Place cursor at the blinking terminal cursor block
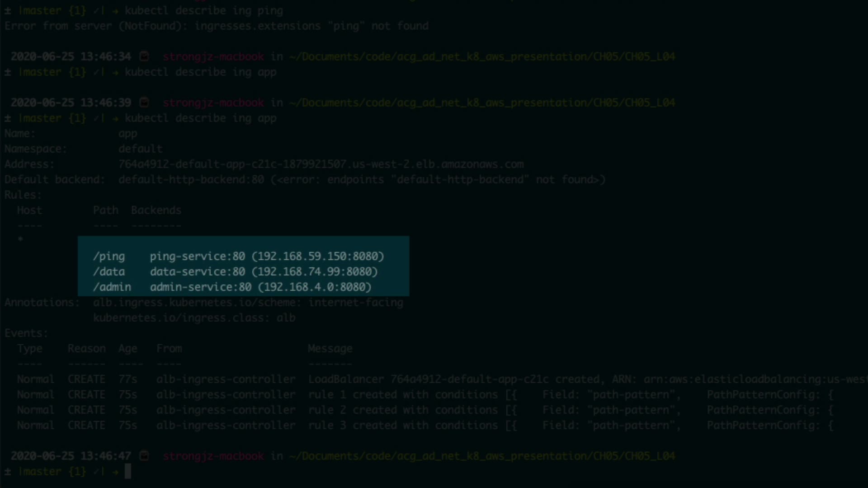Screen dimensions: 868x488 [128, 471]
